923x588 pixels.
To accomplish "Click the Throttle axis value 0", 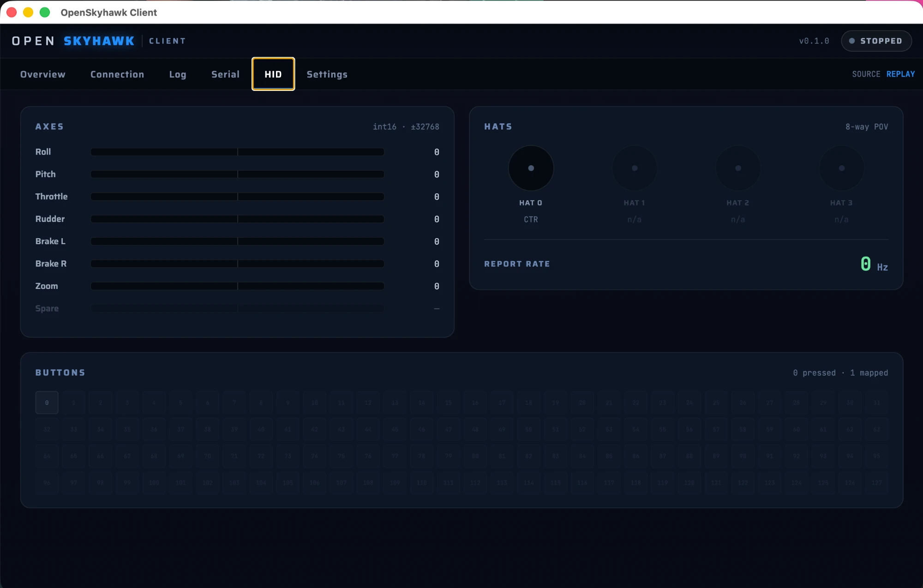I will coord(437,197).
